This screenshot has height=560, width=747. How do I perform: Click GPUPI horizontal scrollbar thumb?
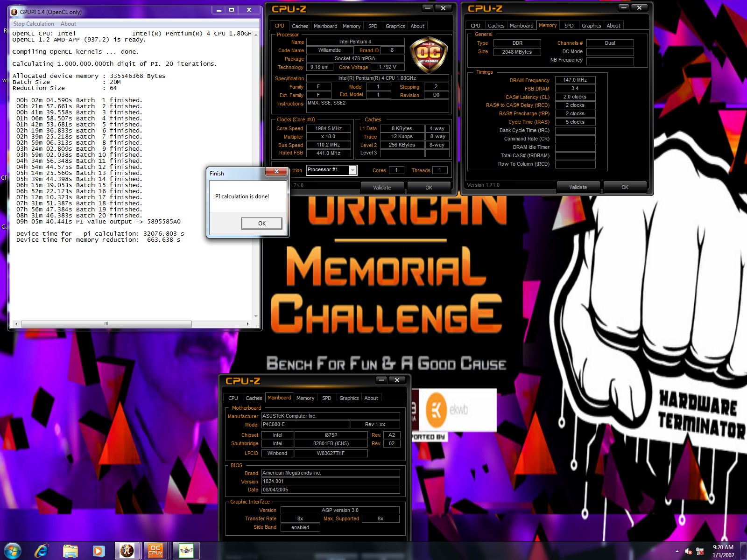[106, 324]
